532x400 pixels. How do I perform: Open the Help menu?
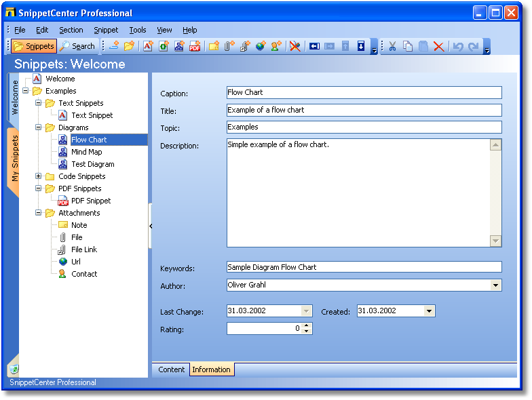pyautogui.click(x=190, y=30)
